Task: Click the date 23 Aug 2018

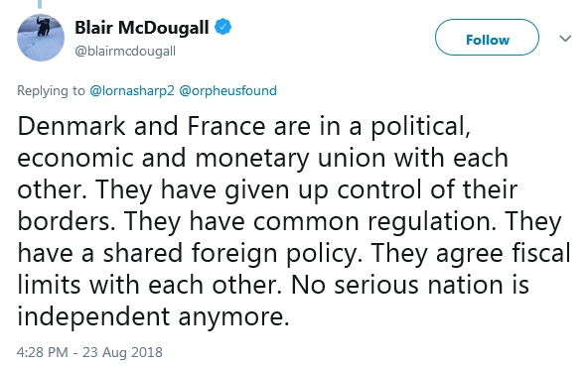Action: click(122, 352)
